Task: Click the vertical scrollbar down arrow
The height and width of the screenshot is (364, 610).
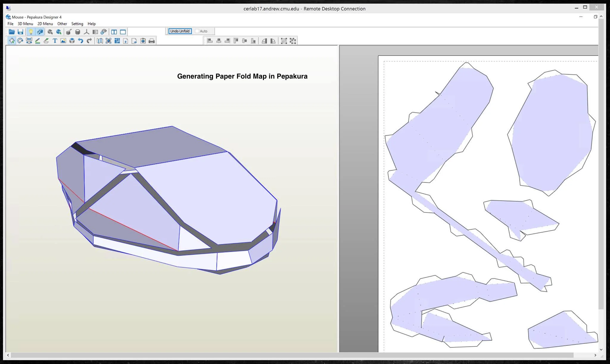Action: 601,349
